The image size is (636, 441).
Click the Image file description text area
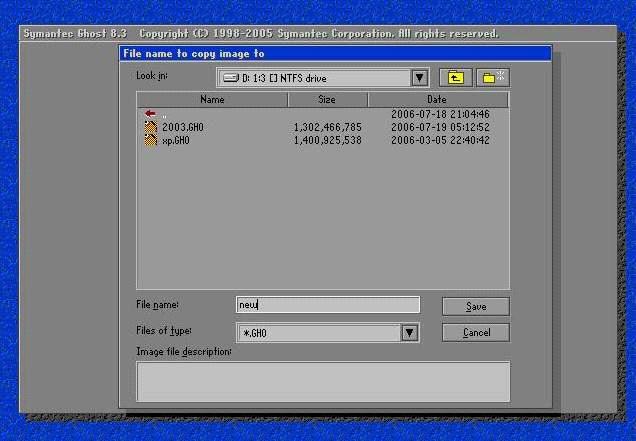tap(322, 381)
